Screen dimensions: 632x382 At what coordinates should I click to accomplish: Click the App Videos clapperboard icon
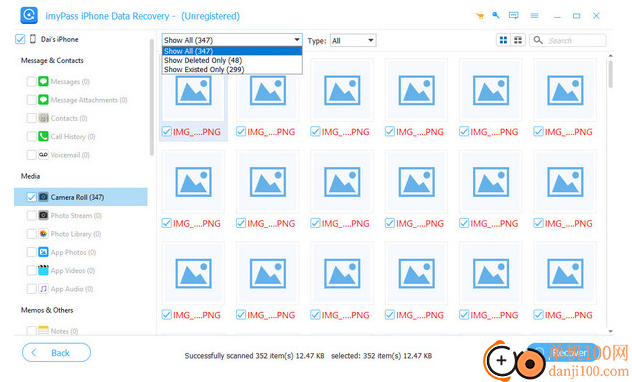tap(43, 270)
